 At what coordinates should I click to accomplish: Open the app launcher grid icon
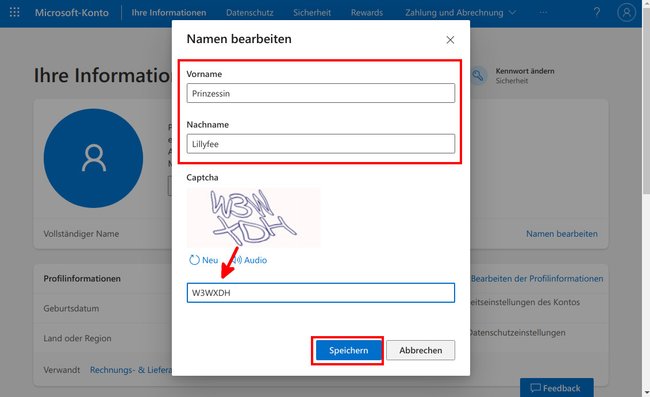[x=15, y=12]
